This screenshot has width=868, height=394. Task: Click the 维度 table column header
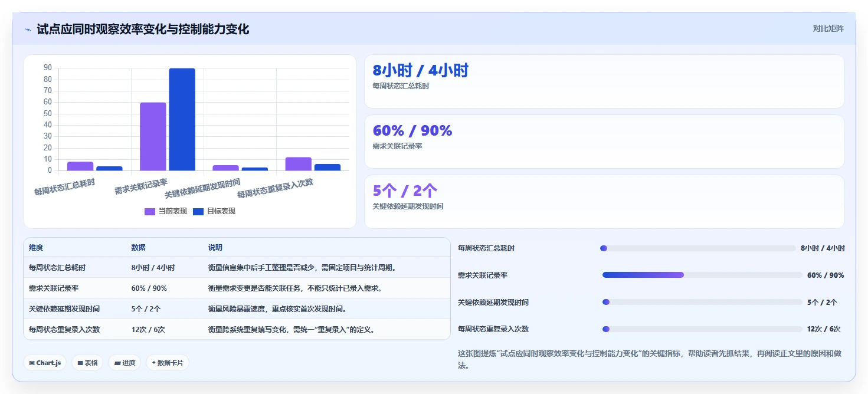pyautogui.click(x=36, y=248)
